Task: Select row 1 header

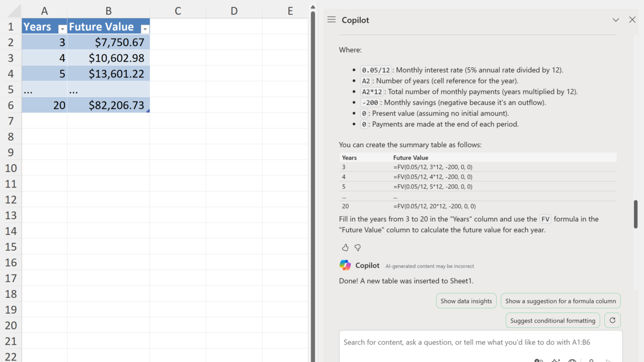Action: point(11,27)
